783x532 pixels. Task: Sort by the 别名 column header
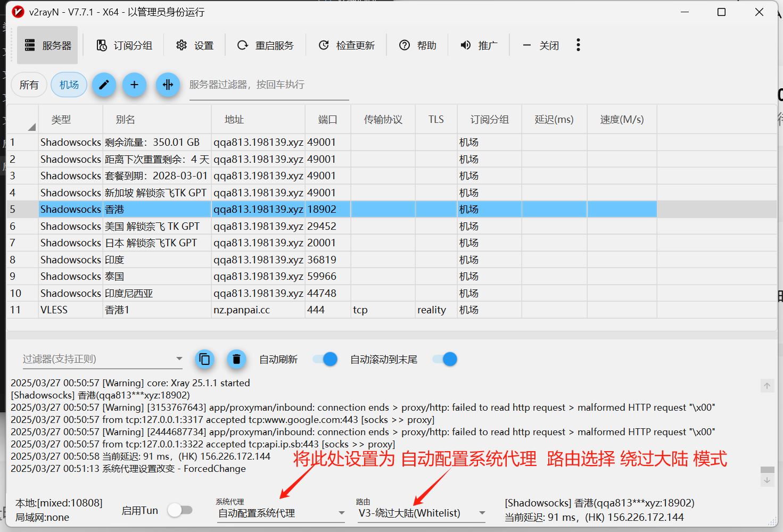click(157, 120)
